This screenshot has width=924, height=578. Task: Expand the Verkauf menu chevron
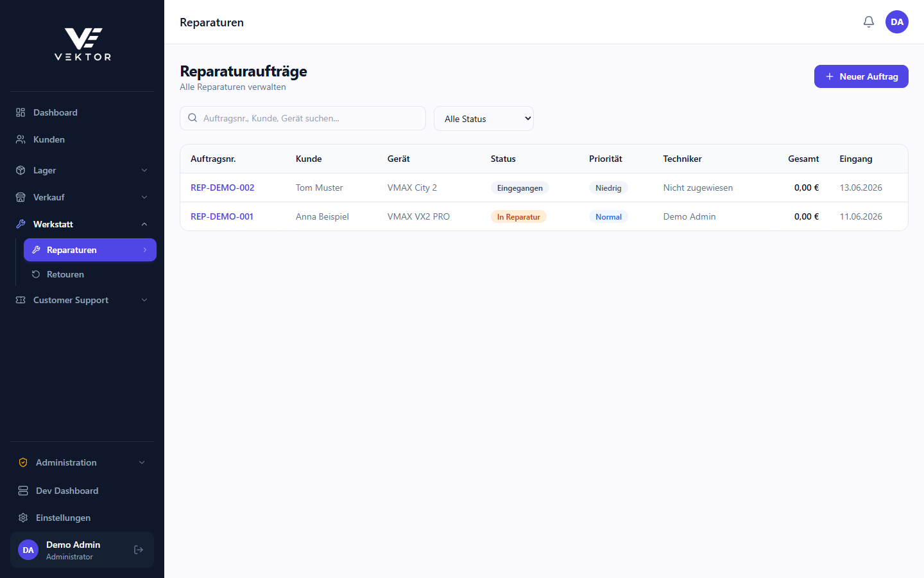pyautogui.click(x=144, y=197)
